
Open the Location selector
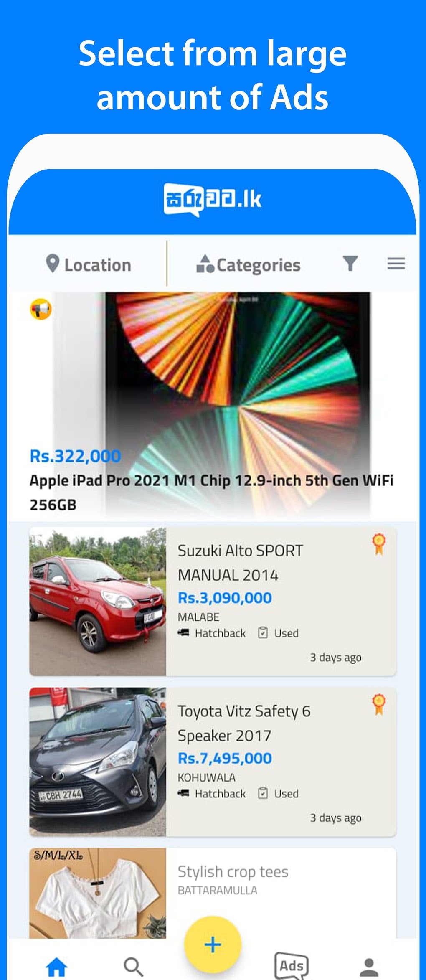[x=88, y=265]
